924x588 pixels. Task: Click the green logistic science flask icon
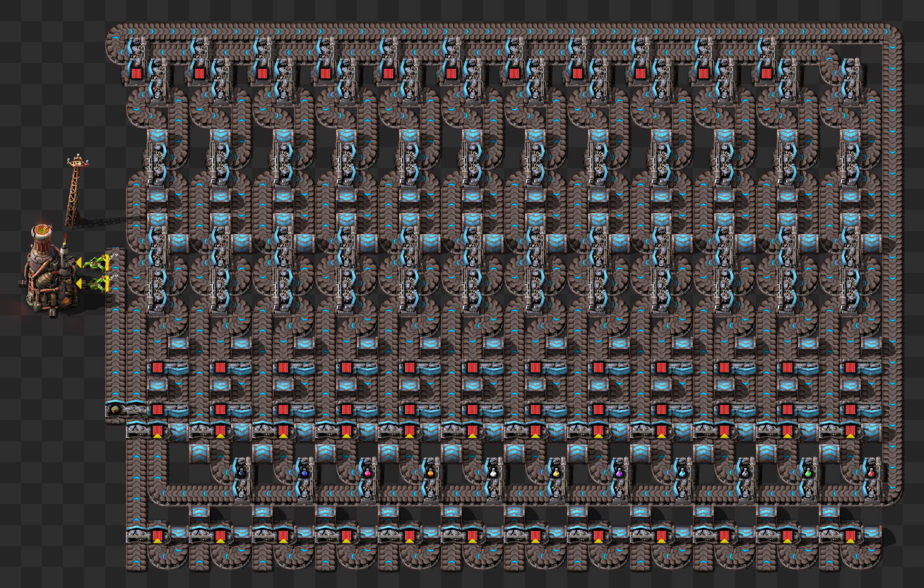click(x=808, y=472)
